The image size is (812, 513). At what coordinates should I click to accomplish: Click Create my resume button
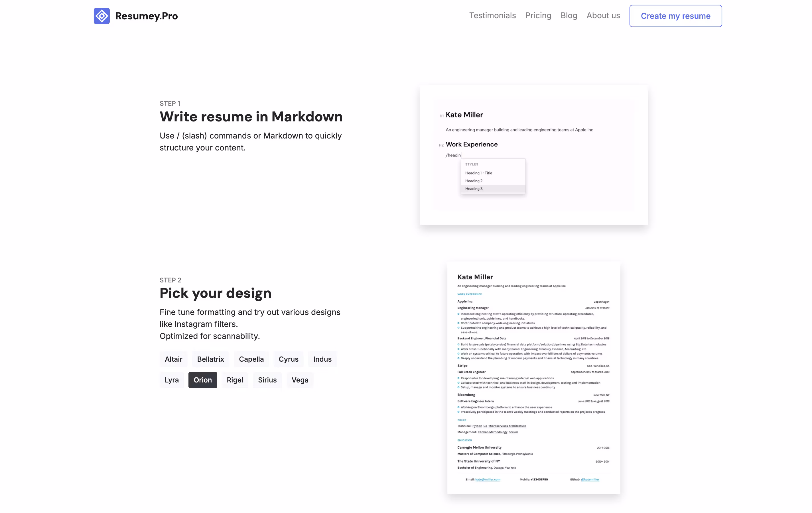[x=675, y=16]
